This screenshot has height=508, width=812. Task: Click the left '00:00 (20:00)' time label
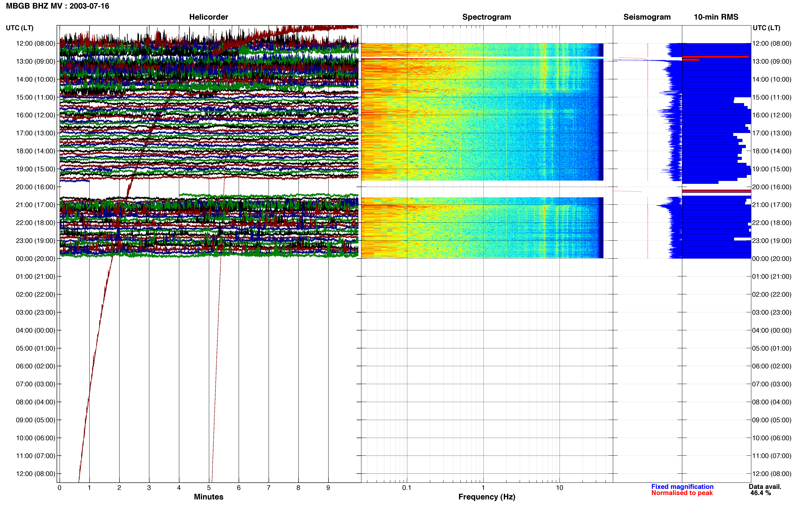(36, 259)
